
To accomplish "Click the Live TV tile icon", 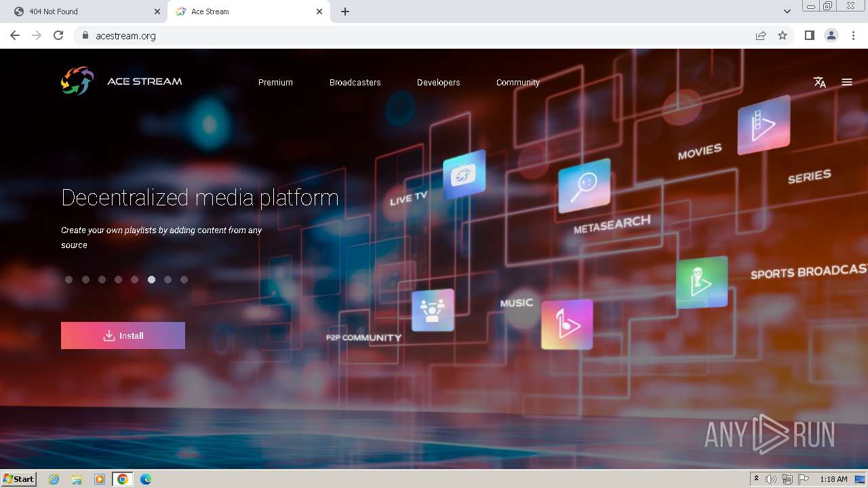I will click(464, 174).
